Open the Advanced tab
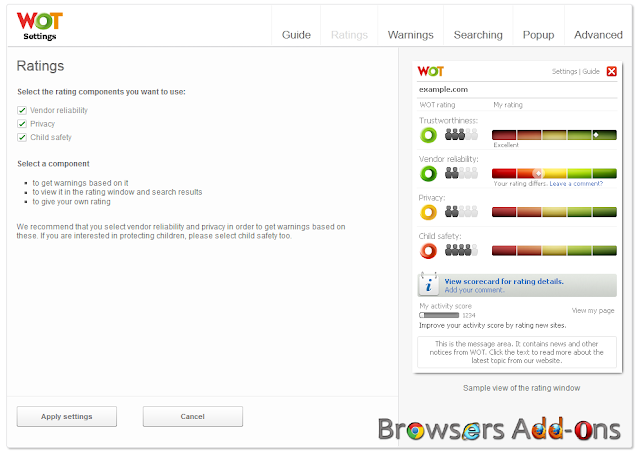The width and height of the screenshot is (640, 455). 598,35
